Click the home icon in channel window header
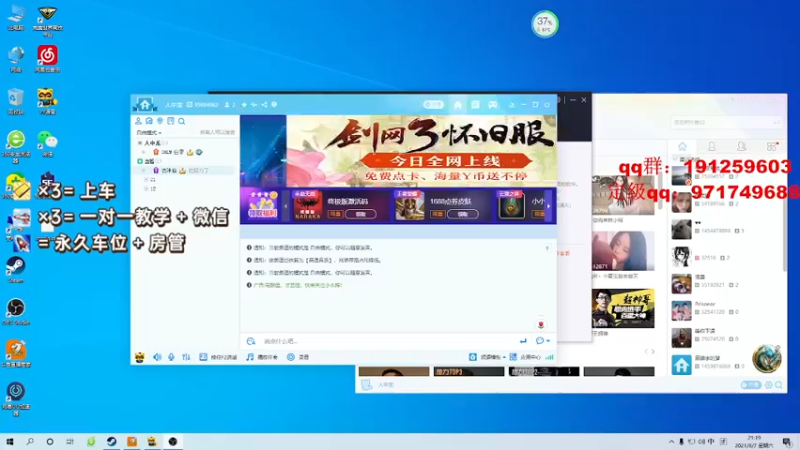 (x=458, y=105)
